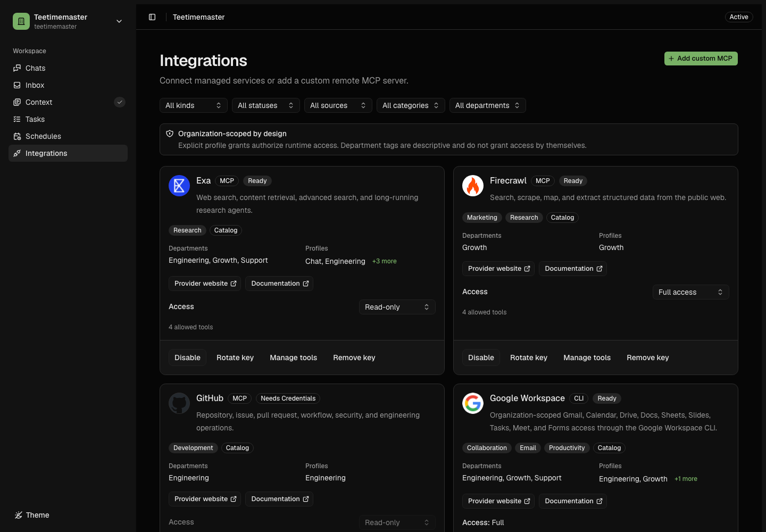Click the Tasks list icon in sidebar

[x=17, y=119]
